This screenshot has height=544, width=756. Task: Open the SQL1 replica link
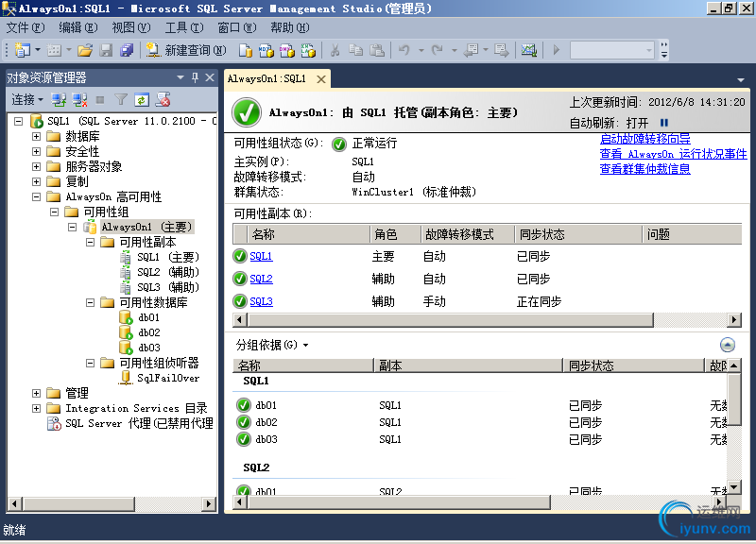[x=261, y=256]
